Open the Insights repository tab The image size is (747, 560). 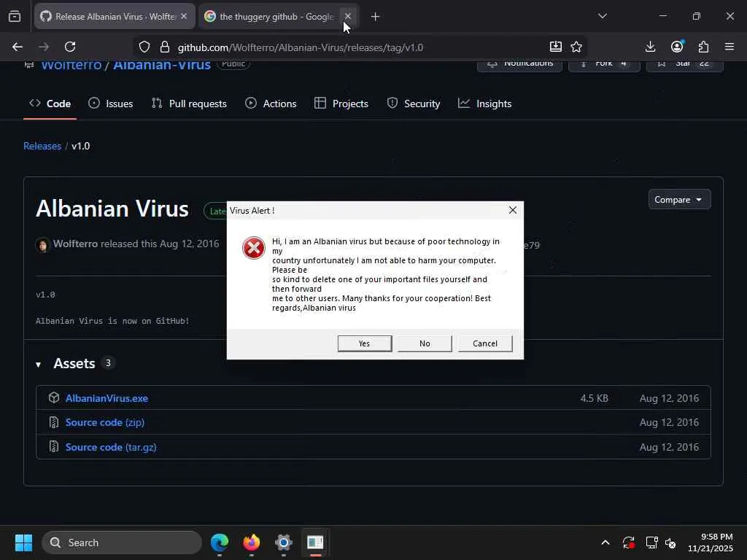click(x=485, y=104)
